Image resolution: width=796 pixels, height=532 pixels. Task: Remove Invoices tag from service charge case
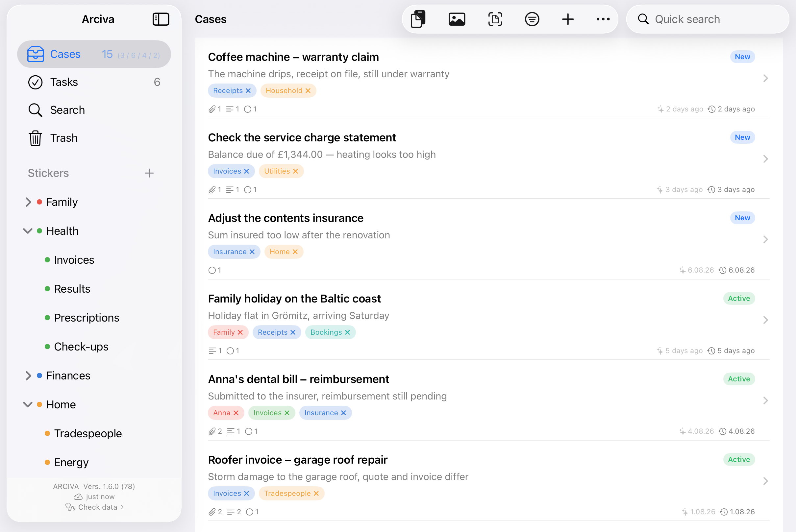(246, 171)
